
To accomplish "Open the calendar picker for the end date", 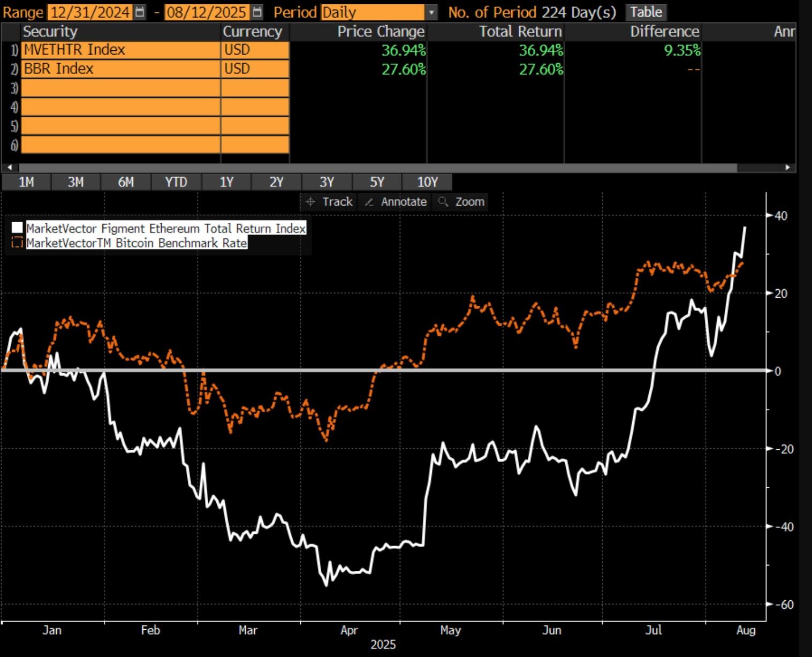I will pos(257,12).
